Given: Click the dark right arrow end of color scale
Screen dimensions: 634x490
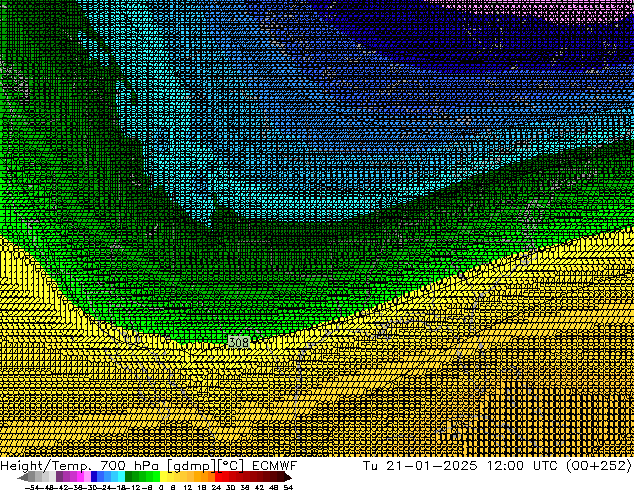Looking at the screenshot, I should tap(288, 477).
